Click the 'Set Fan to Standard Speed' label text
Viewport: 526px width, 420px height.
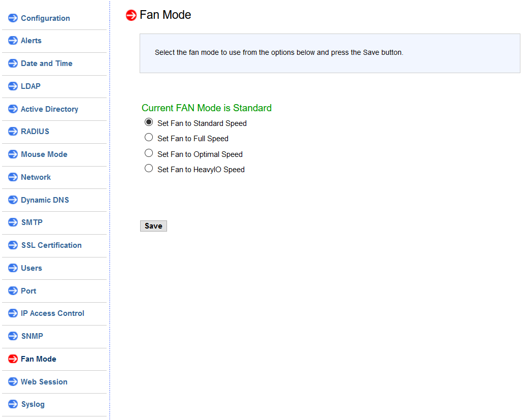pos(202,123)
